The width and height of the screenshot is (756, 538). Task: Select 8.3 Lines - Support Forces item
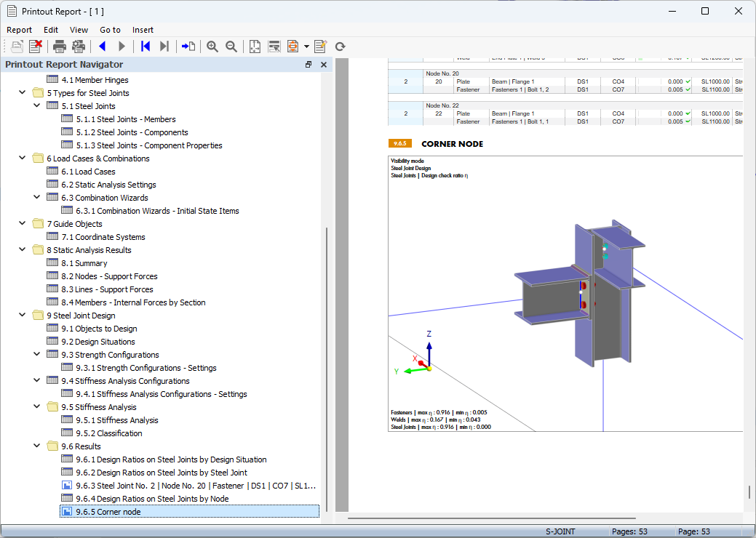coord(107,289)
